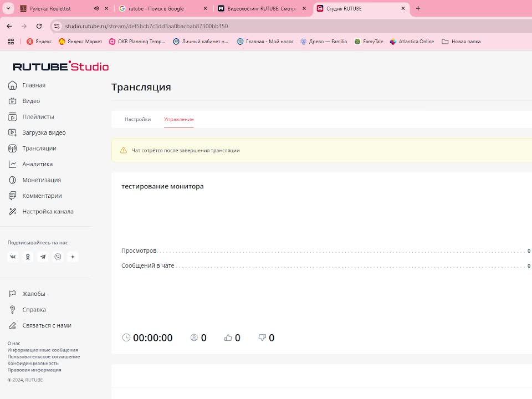This screenshot has height=399, width=532.
Task: Open the Плейлисты sidebar icon
Action: coord(12,117)
